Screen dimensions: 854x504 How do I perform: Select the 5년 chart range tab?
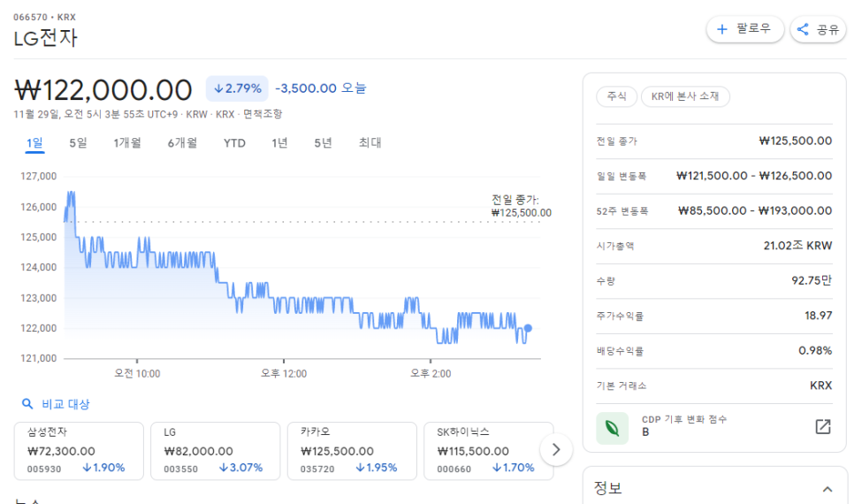pyautogui.click(x=323, y=142)
